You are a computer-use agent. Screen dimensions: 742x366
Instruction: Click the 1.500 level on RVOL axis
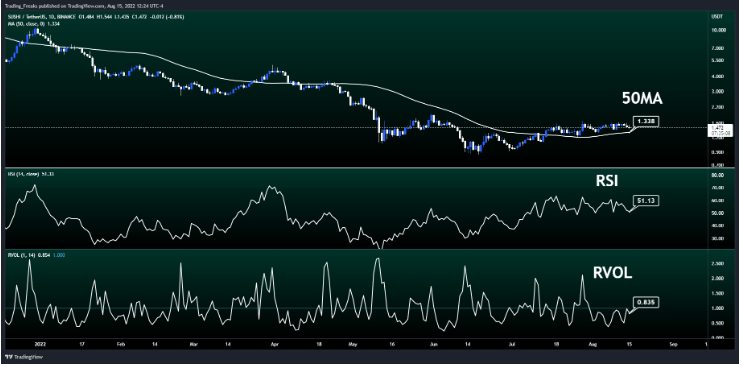(716, 294)
